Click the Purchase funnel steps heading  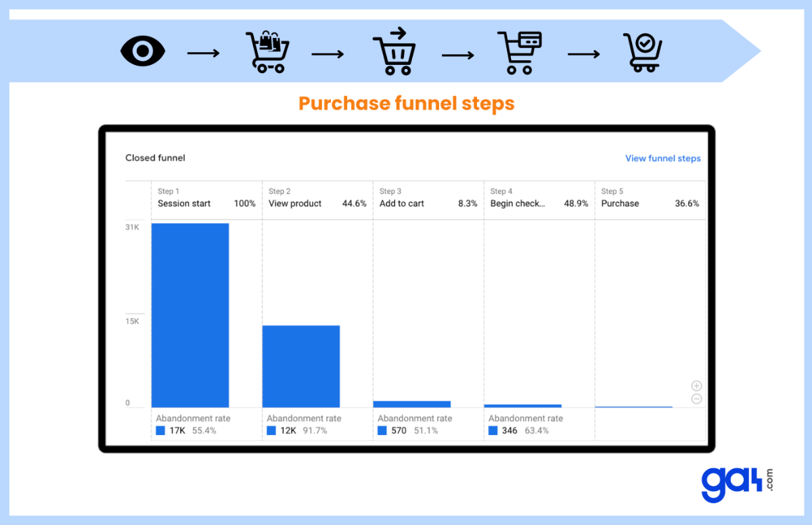tap(406, 104)
